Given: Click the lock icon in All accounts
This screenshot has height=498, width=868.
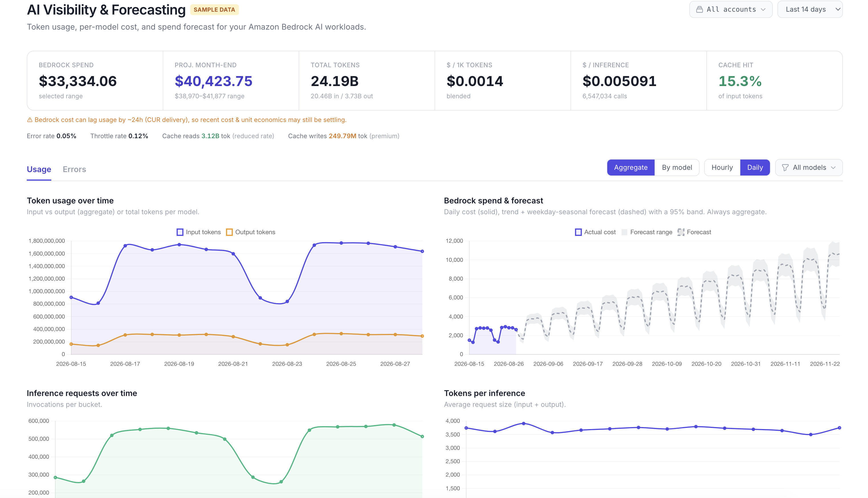Looking at the screenshot, I should click(x=699, y=9).
